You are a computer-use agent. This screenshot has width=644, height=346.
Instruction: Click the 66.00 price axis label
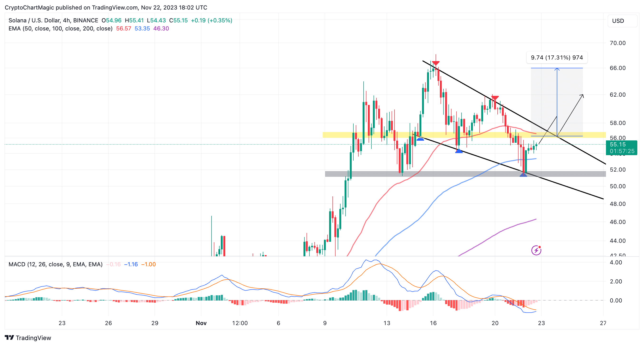[617, 68]
